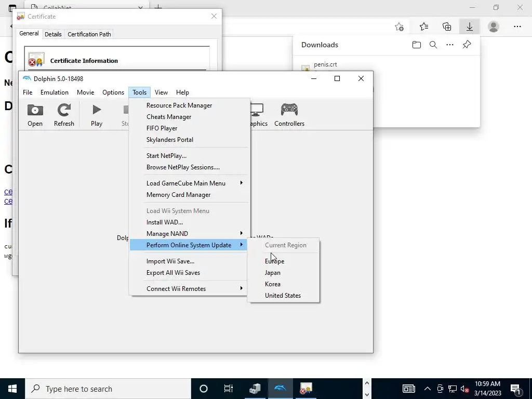Choose Install WAD...
The image size is (532, 399).
(x=189, y=222)
